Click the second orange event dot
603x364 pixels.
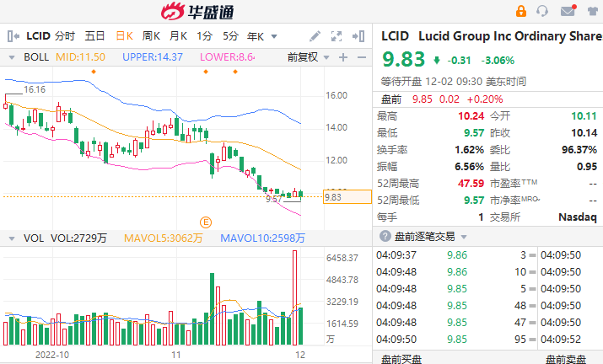click(206, 72)
